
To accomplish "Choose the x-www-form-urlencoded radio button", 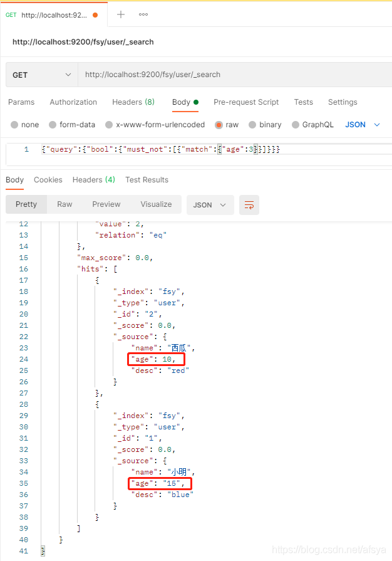I will (109, 125).
